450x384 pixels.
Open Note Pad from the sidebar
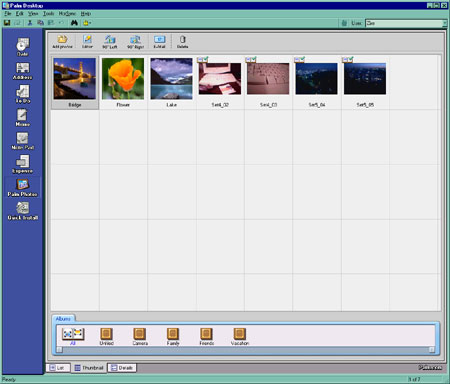[22, 141]
